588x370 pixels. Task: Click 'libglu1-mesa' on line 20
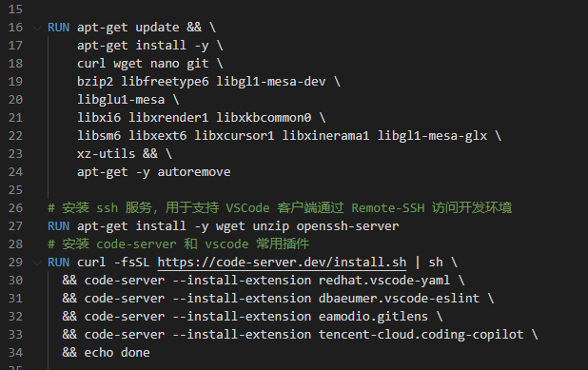[121, 100]
